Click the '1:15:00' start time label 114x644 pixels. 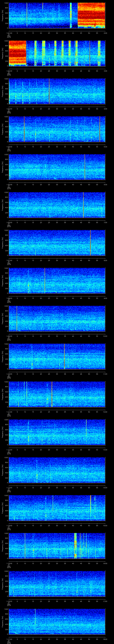(x=9, y=563)
